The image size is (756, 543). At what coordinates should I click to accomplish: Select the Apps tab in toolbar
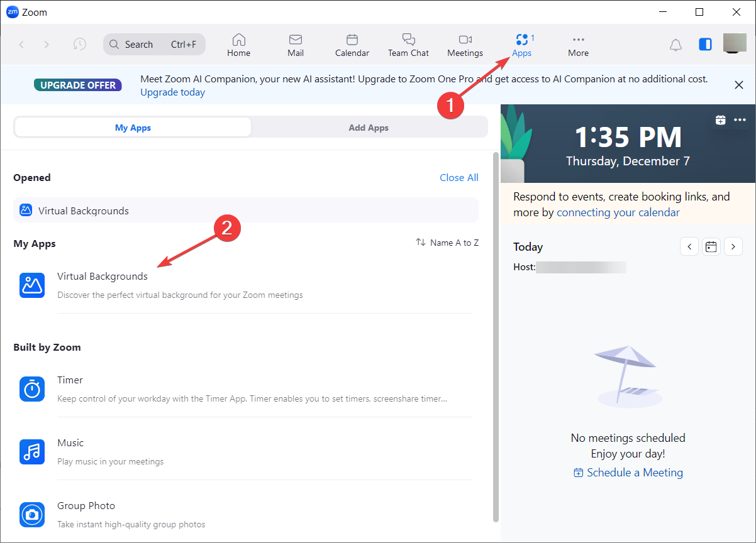522,45
